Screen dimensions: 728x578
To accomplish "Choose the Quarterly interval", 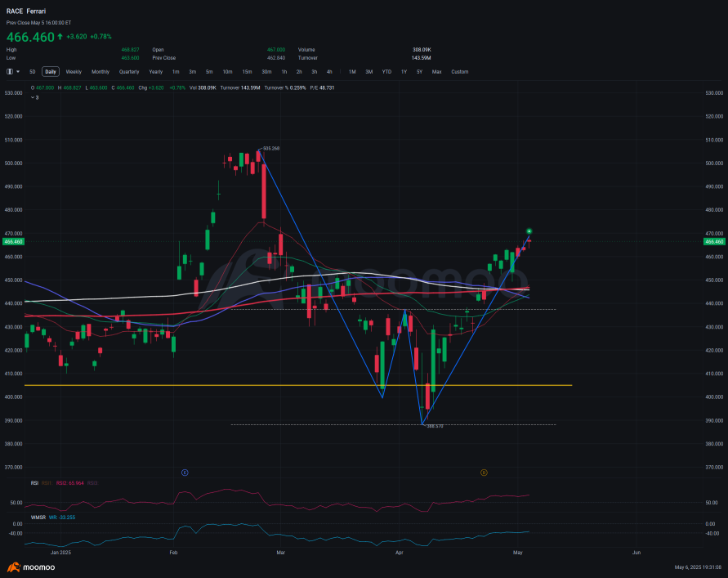I will (x=129, y=72).
